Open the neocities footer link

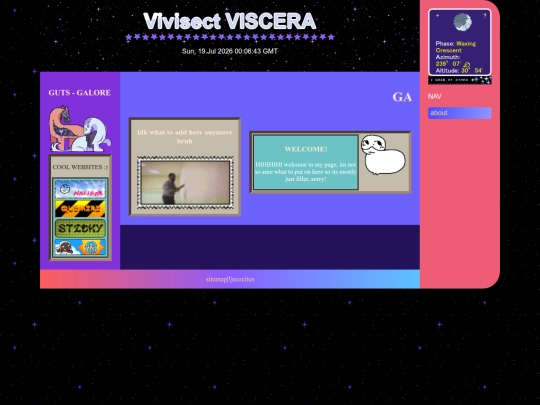point(242,279)
